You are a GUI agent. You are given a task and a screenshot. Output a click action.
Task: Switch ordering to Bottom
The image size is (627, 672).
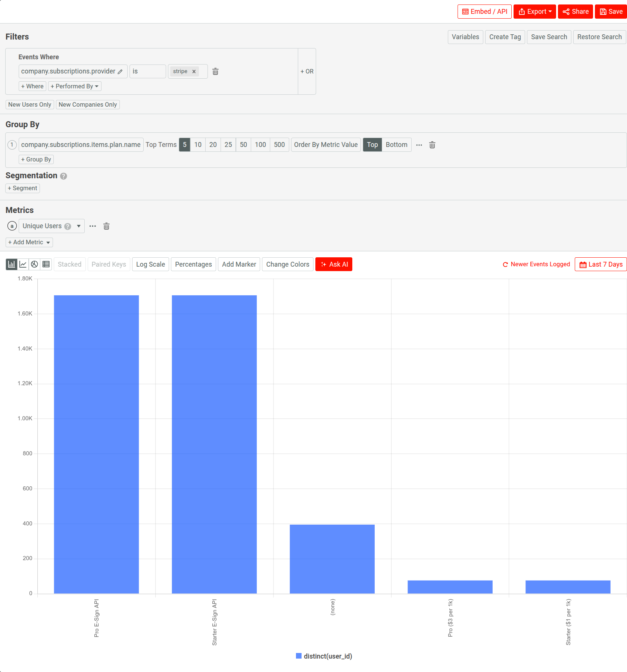[x=396, y=145]
